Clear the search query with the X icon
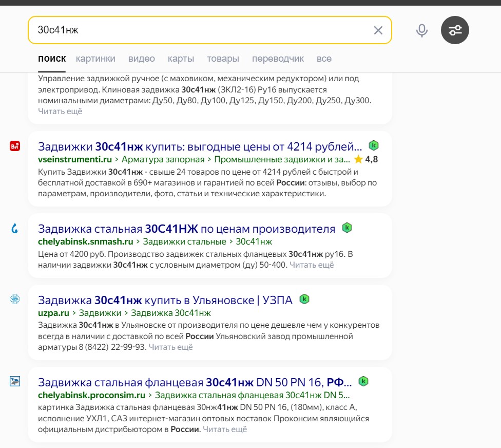The image size is (501, 448). coord(378,30)
